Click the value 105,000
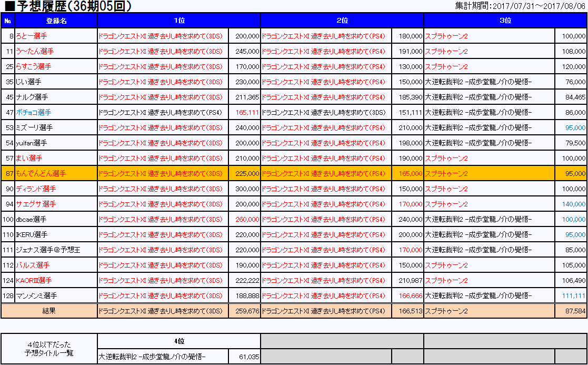Screen dimensions: 588x365 click(x=574, y=265)
